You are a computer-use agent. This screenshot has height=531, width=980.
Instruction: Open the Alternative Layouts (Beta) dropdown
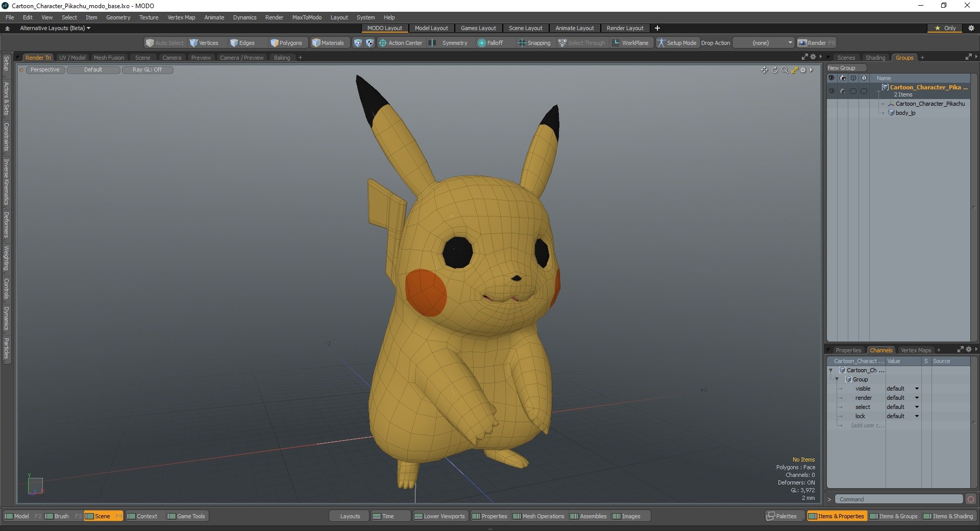pyautogui.click(x=55, y=28)
